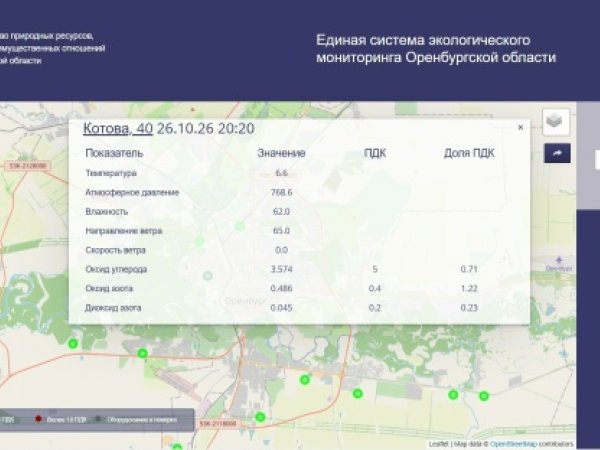
Task: Select the Направление ветра row label
Action: pyautogui.click(x=124, y=231)
